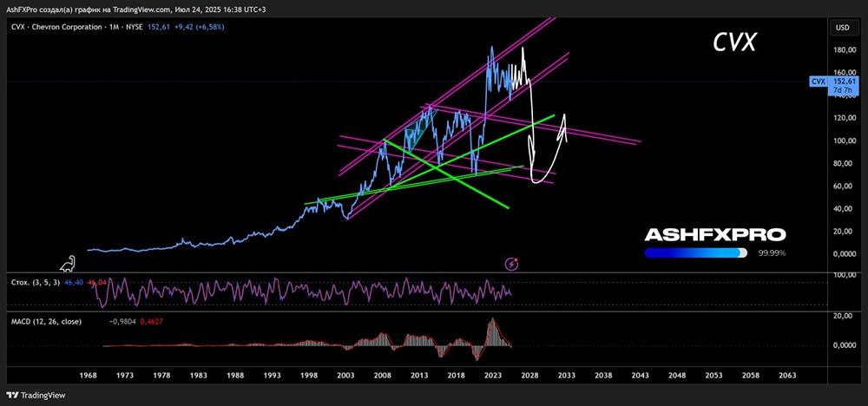
Task: Select the last price value 152,61 in header
Action: point(158,27)
